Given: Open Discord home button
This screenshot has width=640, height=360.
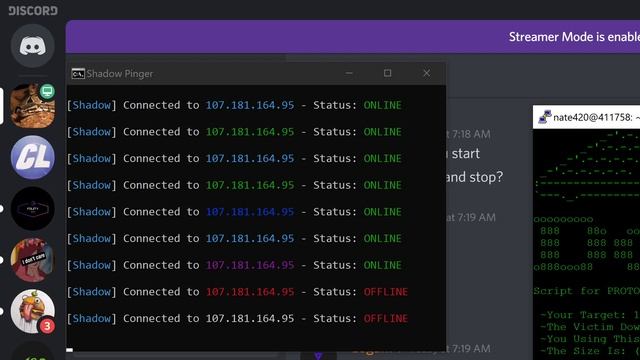Looking at the screenshot, I should click(33, 46).
